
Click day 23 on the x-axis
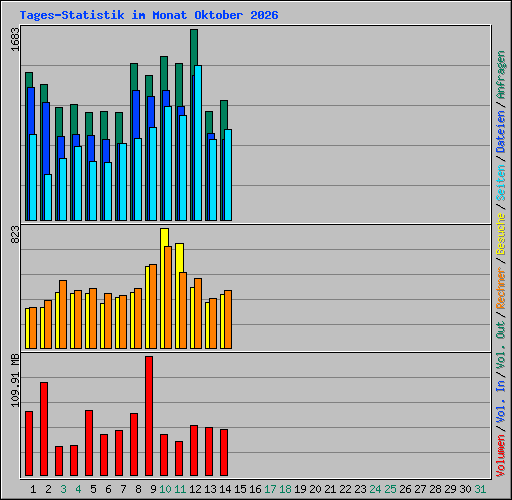click(361, 489)
